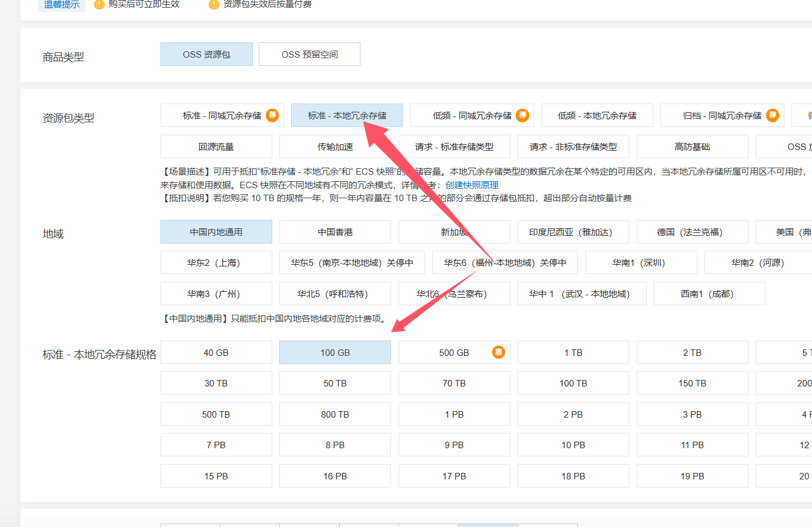Select the 西南1（成都）region
Screen dimensions: 812x527
click(x=710, y=293)
